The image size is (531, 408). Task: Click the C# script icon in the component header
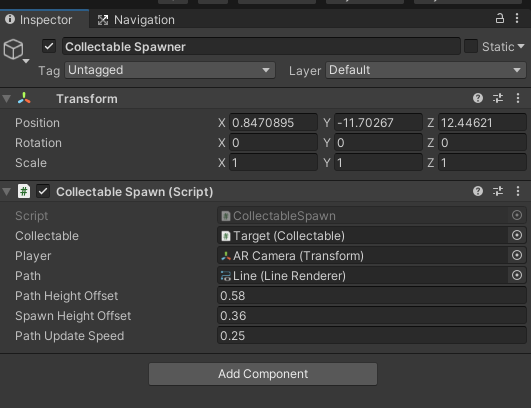pyautogui.click(x=24, y=191)
